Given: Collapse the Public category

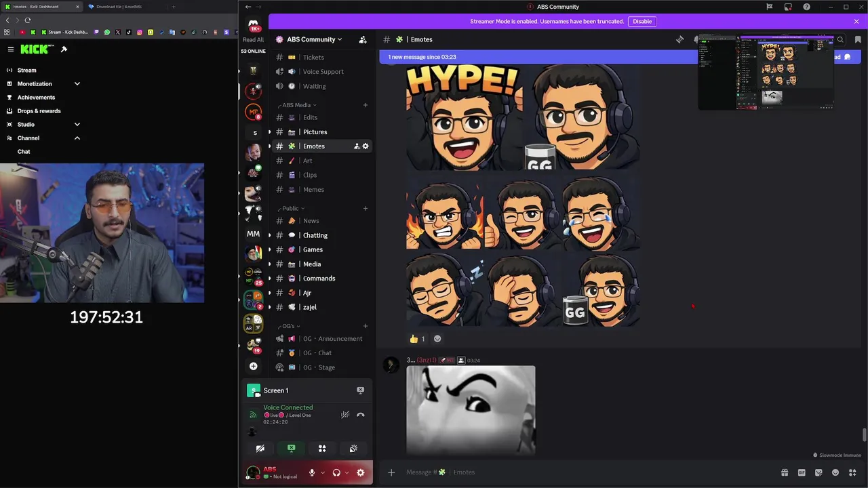Looking at the screenshot, I should click(x=291, y=208).
